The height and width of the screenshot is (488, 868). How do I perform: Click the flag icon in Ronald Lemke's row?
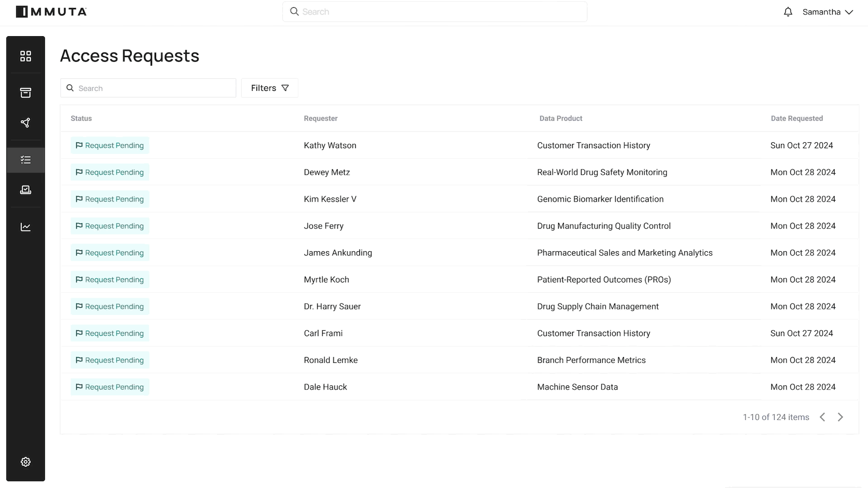coord(79,360)
